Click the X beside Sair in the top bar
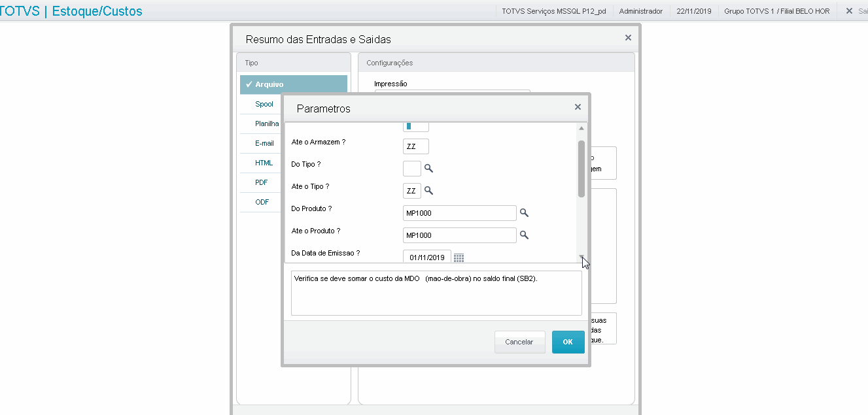 [849, 11]
